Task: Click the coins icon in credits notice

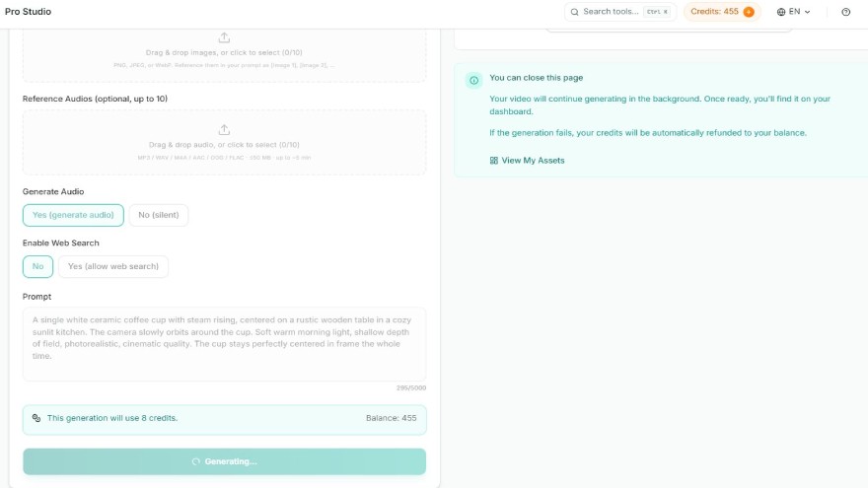Action: tap(36, 418)
